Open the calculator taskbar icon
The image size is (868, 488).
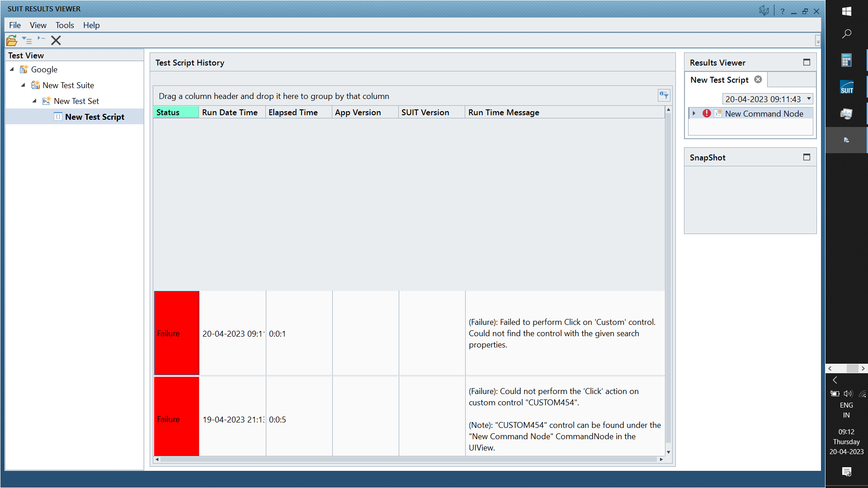pos(846,60)
